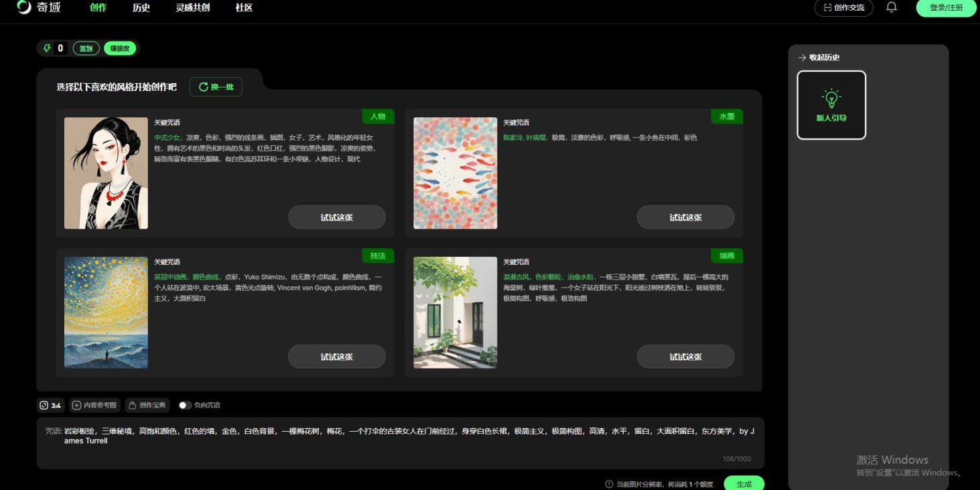Open the aspect ratio 3:4 selector
Viewport: 980px width, 490px height.
[x=50, y=405]
